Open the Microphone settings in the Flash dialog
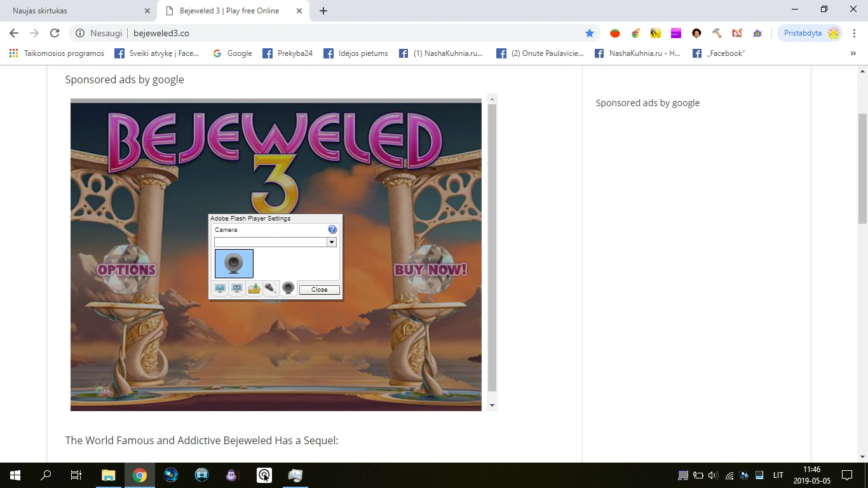 click(271, 288)
